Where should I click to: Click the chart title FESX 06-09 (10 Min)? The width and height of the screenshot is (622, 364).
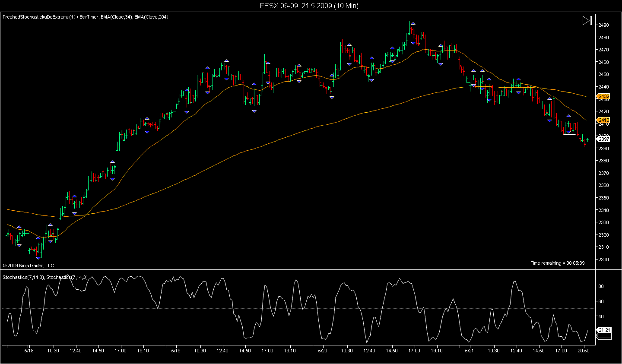(x=309, y=6)
